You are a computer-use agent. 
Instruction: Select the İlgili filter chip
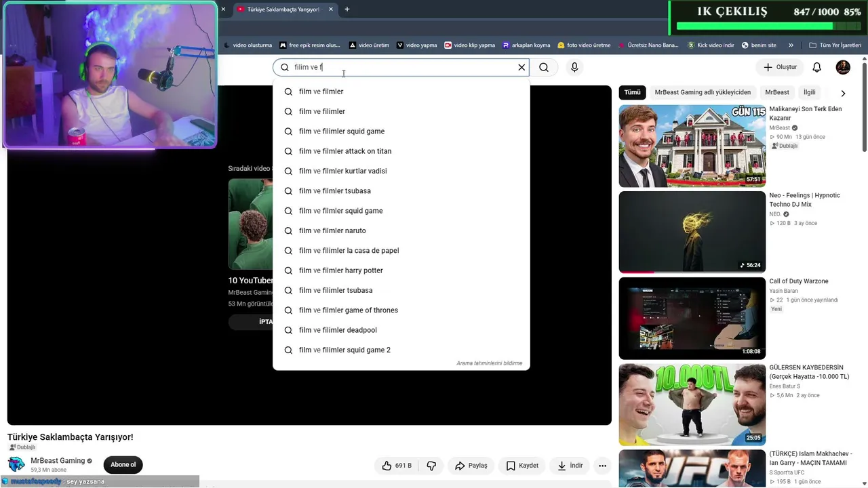810,92
